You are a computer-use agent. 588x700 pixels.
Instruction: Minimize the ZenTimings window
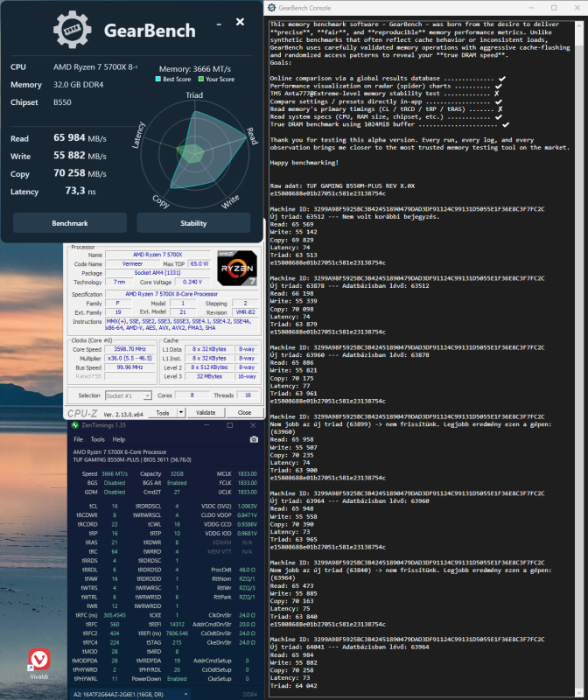click(206, 425)
